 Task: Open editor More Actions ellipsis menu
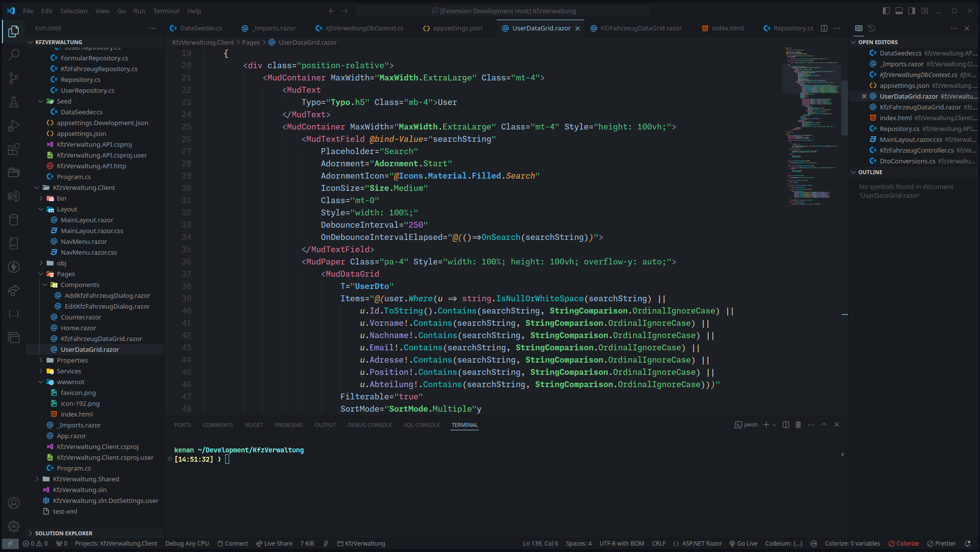837,28
